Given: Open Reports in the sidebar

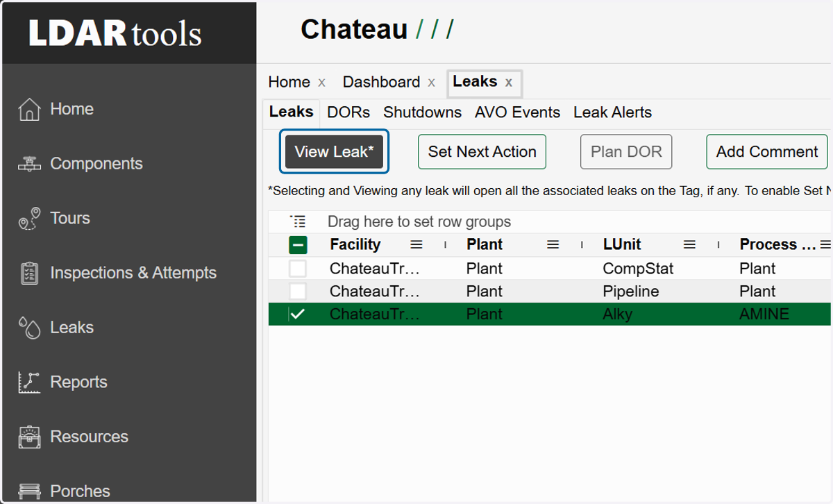Looking at the screenshot, I should [78, 382].
